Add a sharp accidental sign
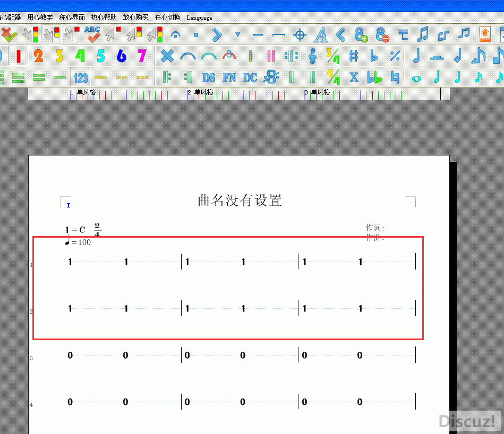The image size is (504, 434). click(x=354, y=56)
